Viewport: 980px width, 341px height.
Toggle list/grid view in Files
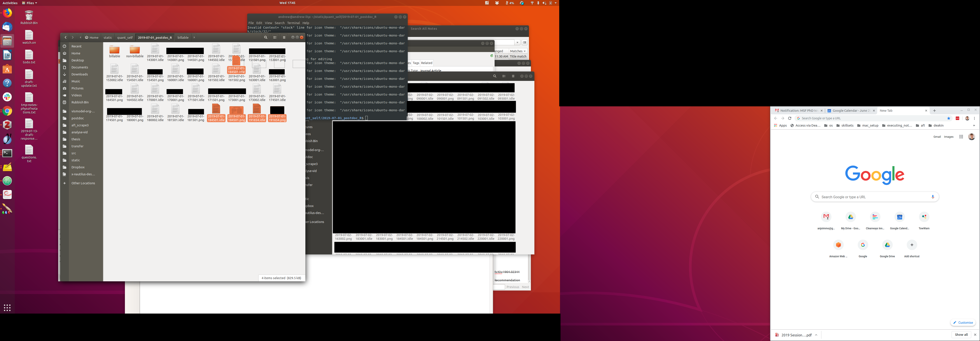(275, 37)
